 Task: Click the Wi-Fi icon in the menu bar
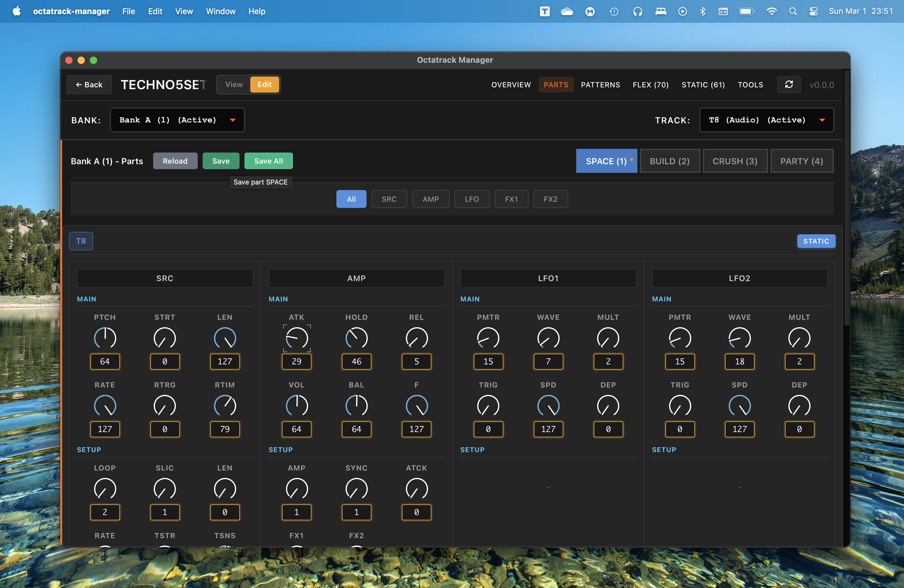click(772, 11)
